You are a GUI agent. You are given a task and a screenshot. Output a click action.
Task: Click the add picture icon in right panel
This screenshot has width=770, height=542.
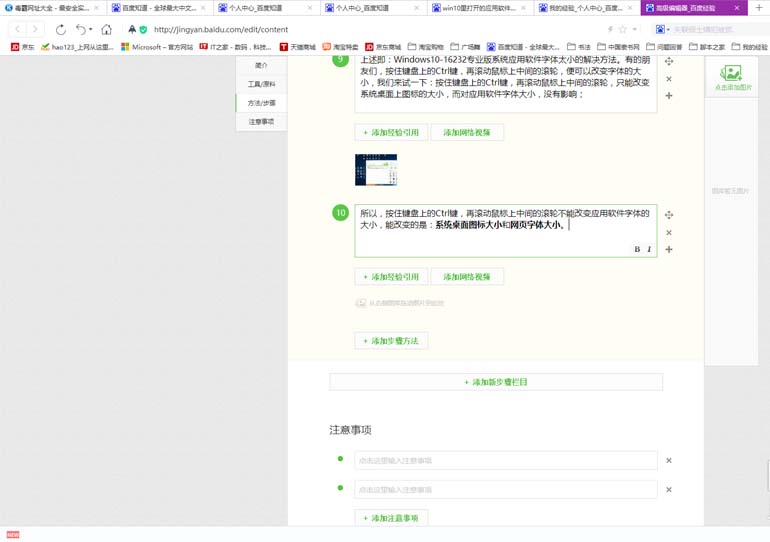coord(731,74)
